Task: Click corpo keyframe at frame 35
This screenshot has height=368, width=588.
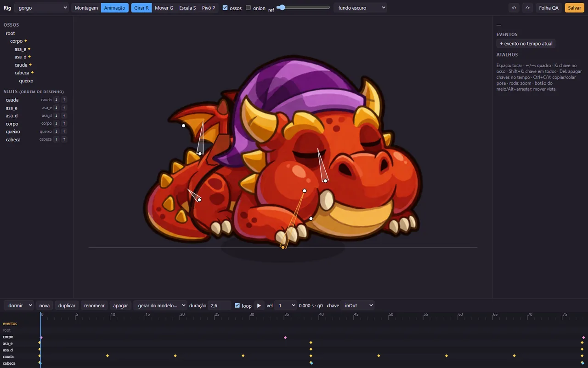Action: point(285,337)
